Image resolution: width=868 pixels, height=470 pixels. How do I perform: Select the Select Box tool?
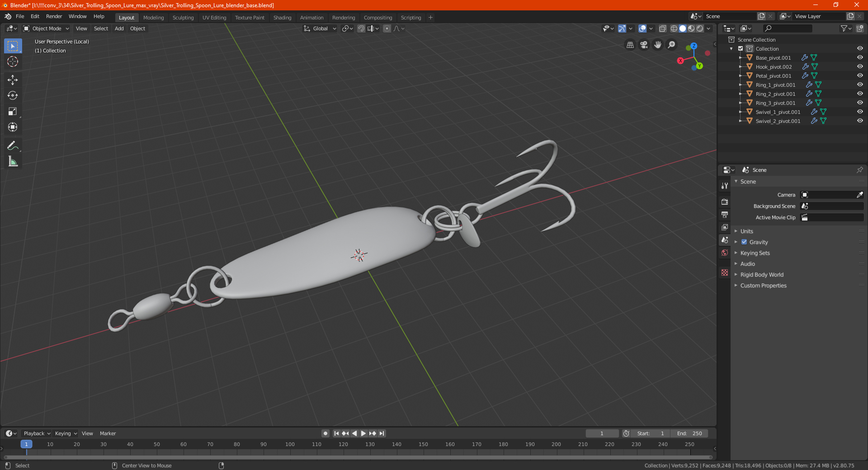click(13, 46)
